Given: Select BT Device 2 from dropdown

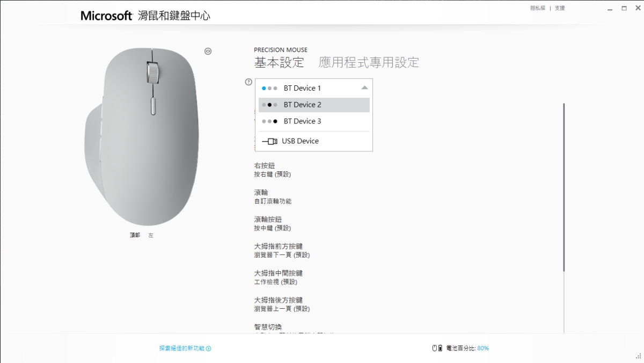Looking at the screenshot, I should [x=302, y=105].
